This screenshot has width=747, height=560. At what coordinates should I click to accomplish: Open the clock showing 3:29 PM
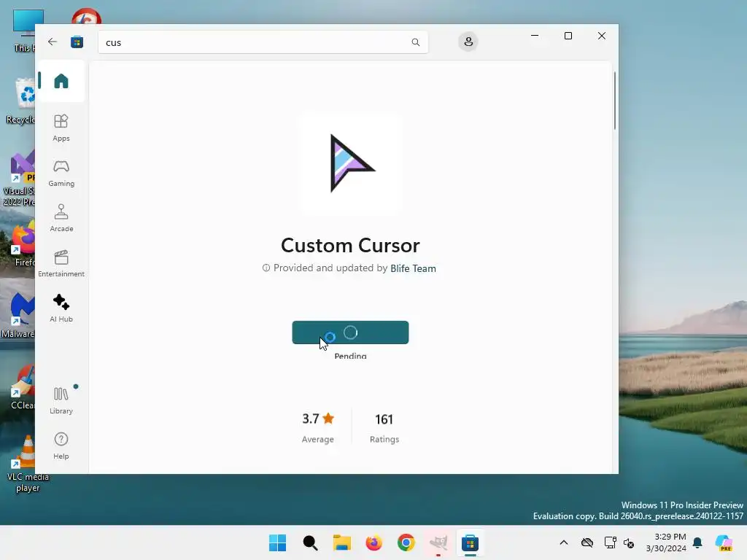coord(666,542)
